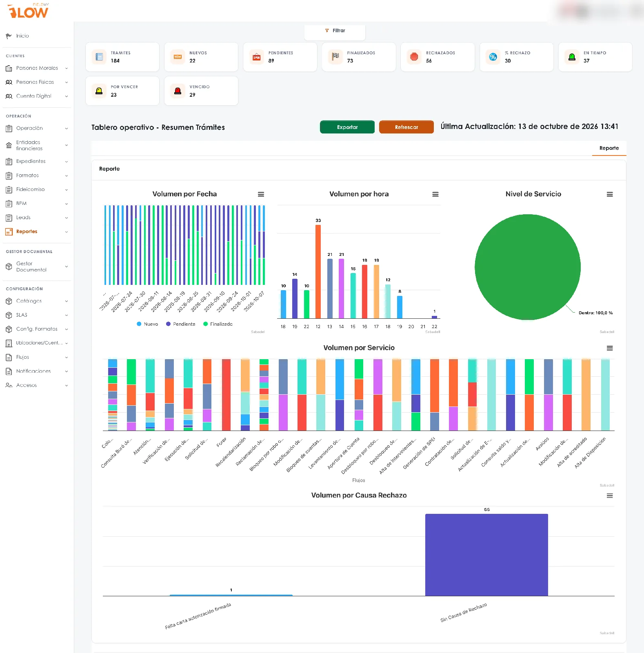Click the Vencido 29 card
This screenshot has height=653, width=644.
click(x=201, y=91)
